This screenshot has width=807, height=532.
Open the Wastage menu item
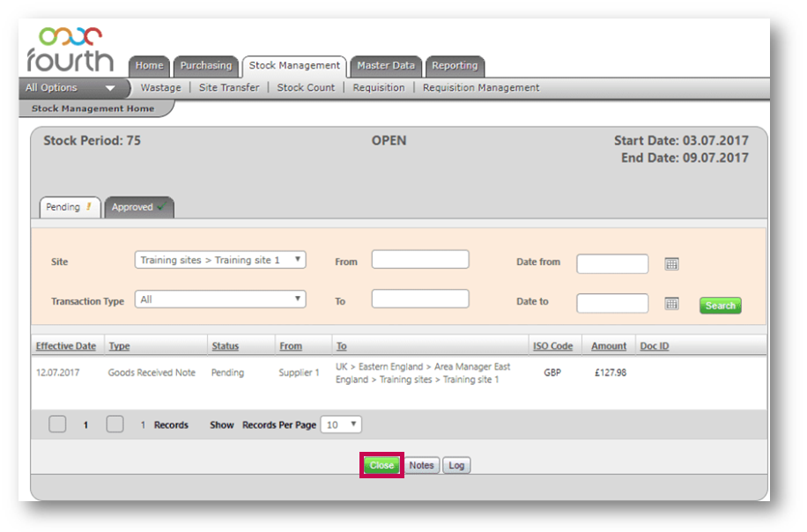coord(160,88)
